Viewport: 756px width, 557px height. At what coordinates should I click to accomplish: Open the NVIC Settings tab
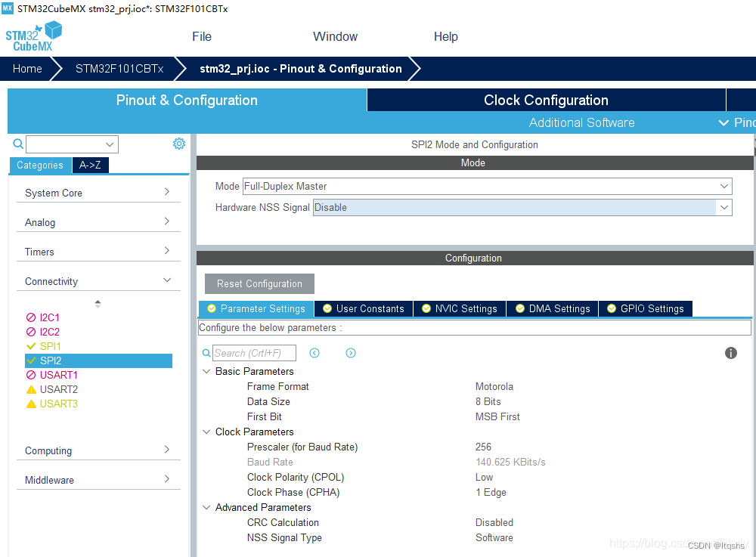460,309
